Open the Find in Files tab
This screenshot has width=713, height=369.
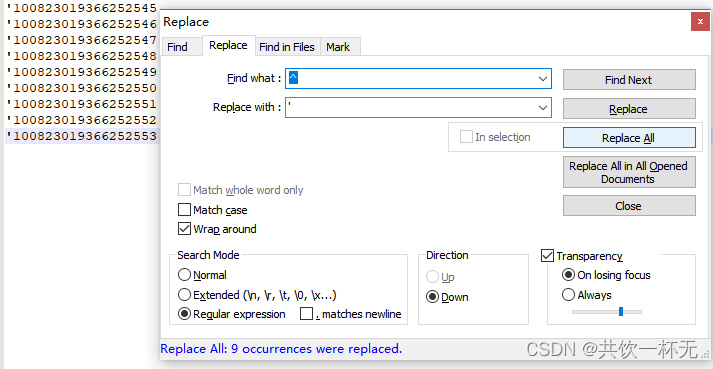coord(287,47)
